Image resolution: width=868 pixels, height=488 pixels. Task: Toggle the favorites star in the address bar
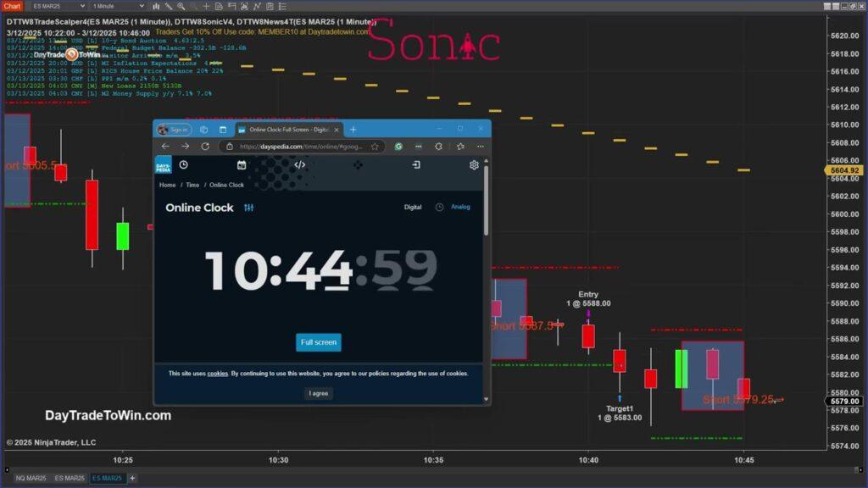(x=375, y=147)
